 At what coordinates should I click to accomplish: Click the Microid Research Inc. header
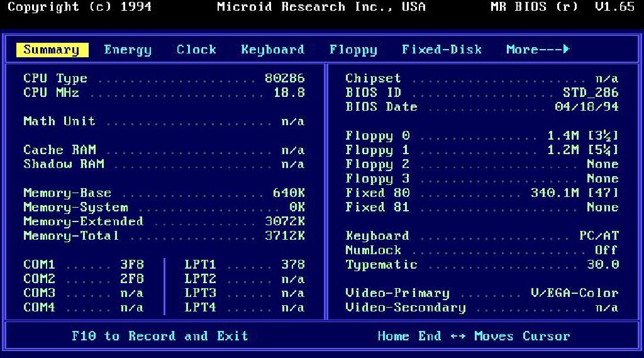321,7
